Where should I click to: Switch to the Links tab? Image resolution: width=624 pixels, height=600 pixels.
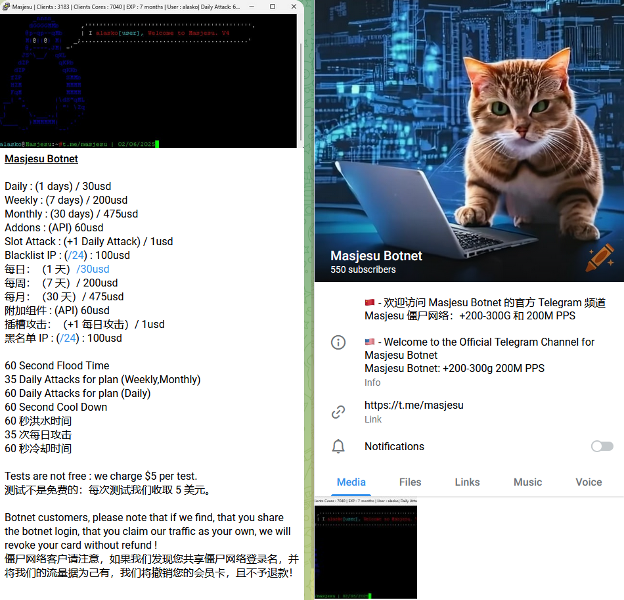pos(467,482)
